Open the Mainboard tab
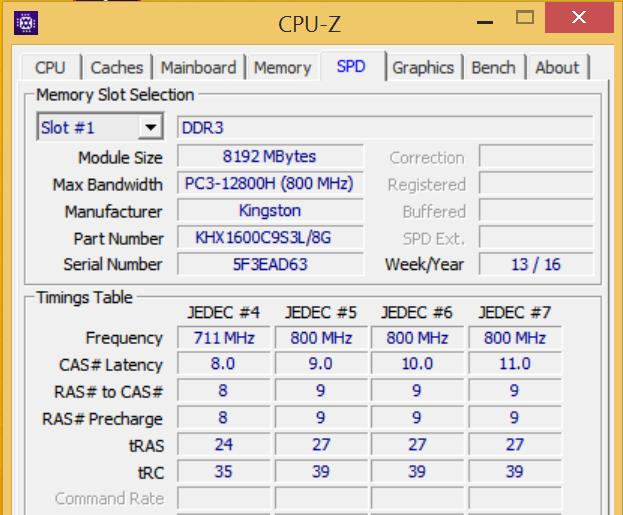Screen dimensions: 623x515 click(199, 68)
